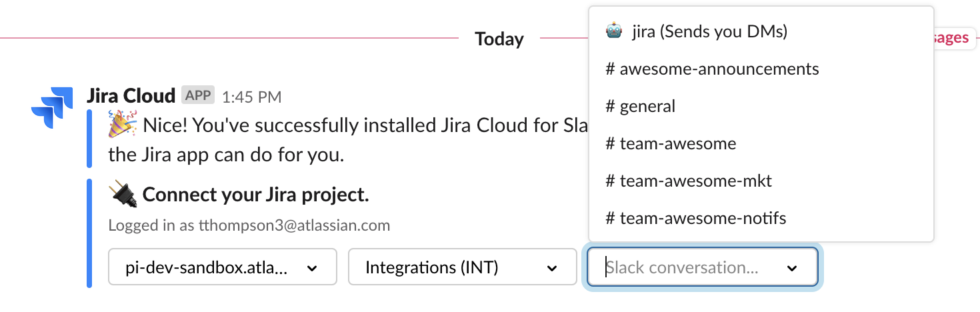This screenshot has height=312, width=980.
Task: Focus the Slack conversation search field
Action: [703, 268]
